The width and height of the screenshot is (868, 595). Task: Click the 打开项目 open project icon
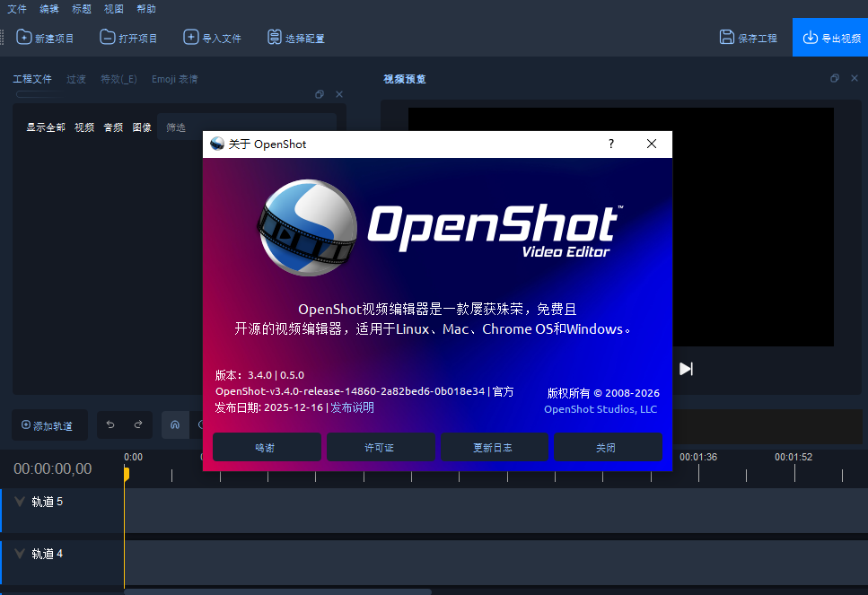click(108, 38)
